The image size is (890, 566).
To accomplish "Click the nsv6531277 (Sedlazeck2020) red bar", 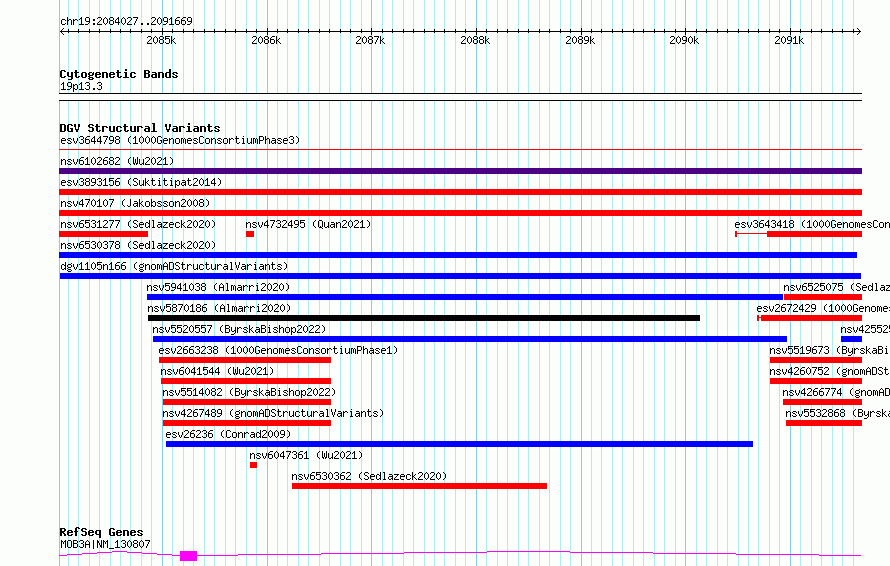I will click(103, 234).
